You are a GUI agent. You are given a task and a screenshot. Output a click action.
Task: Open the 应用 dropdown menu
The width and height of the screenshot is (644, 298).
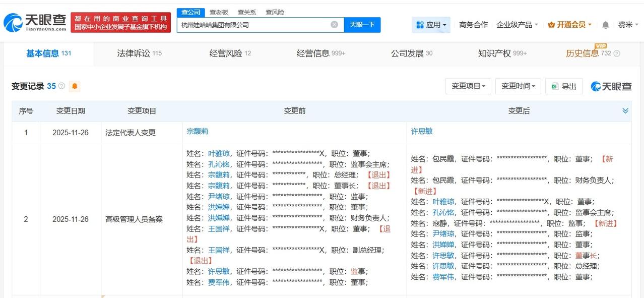click(431, 25)
